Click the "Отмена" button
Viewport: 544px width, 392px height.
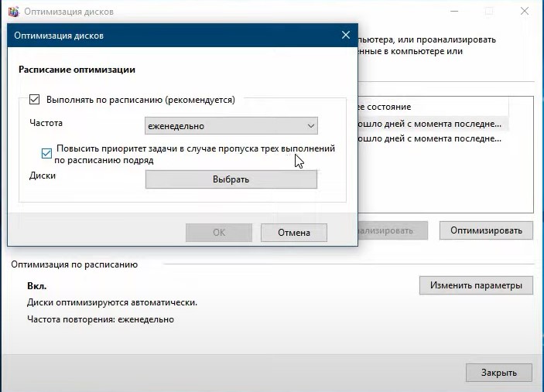(x=293, y=232)
